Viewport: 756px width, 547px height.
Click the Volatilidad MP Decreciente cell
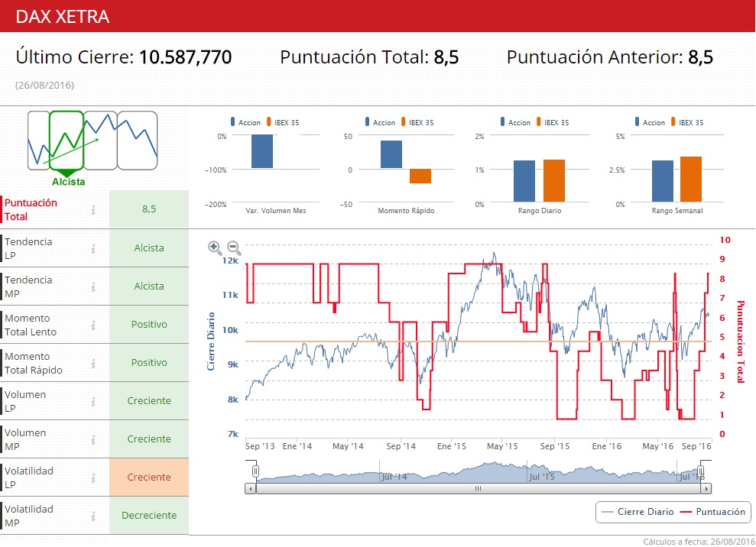click(149, 515)
